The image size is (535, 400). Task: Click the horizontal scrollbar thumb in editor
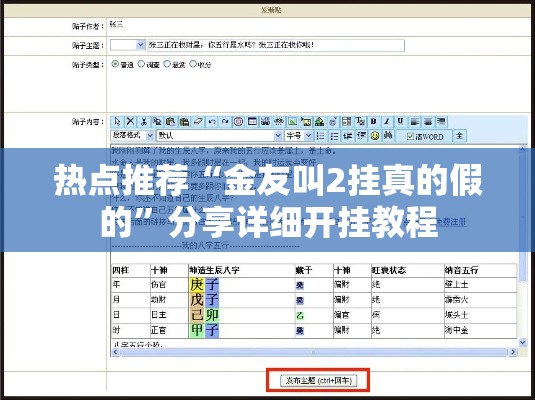(x=313, y=352)
